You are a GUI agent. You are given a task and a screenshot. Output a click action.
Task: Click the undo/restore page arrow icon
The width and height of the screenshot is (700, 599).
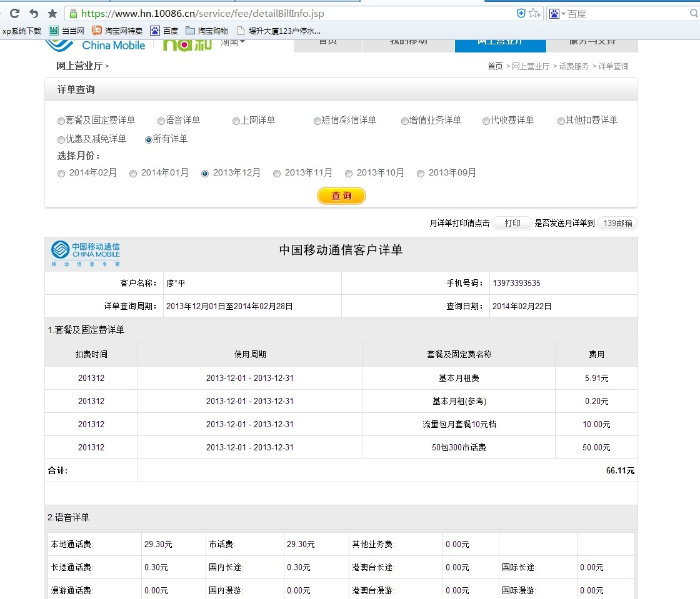click(x=34, y=13)
